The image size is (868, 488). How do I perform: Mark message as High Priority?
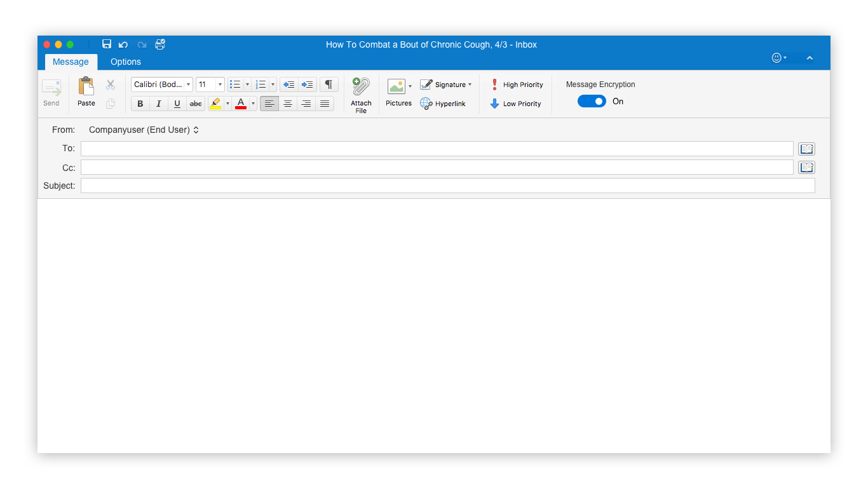tap(517, 85)
